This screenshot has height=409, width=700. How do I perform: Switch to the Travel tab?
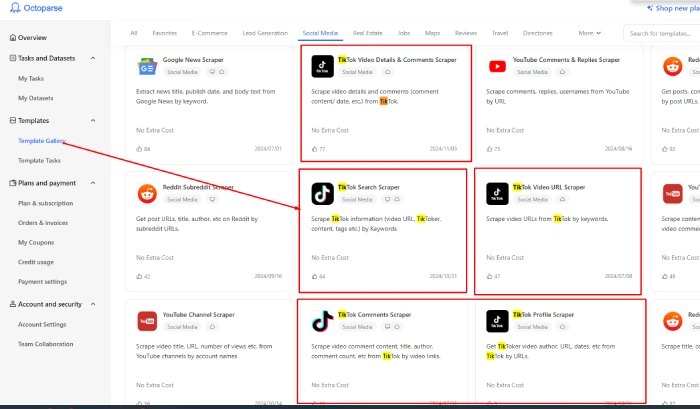click(500, 33)
